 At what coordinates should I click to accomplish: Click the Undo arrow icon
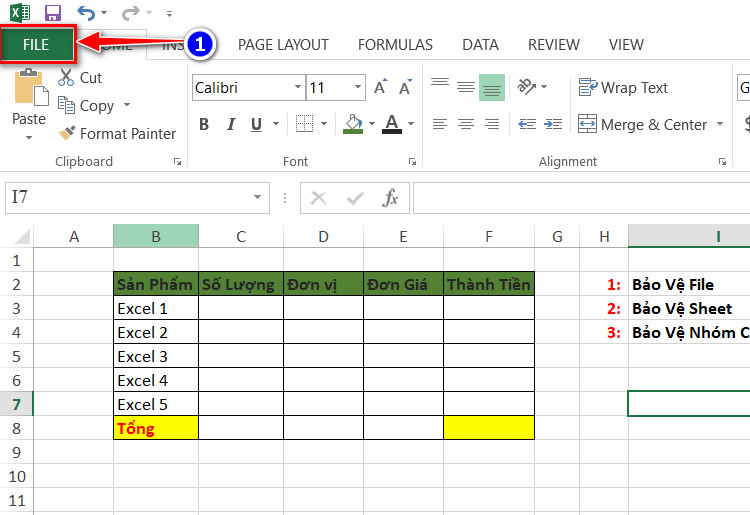tap(87, 12)
